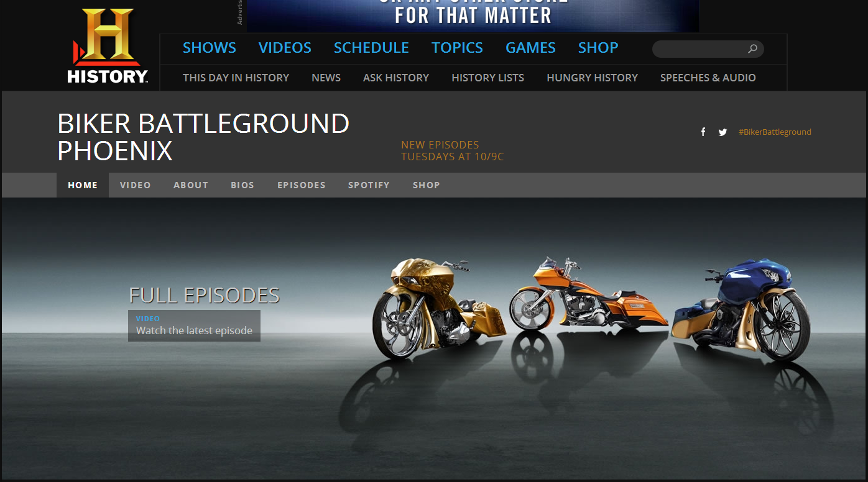868x482 pixels.
Task: Switch to the EPISODES tab
Action: [302, 185]
